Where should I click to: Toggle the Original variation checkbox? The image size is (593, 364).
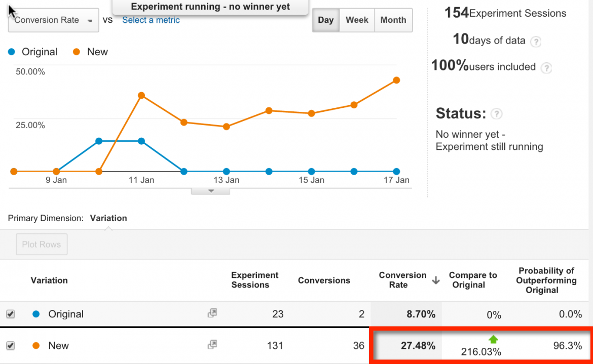tap(11, 314)
